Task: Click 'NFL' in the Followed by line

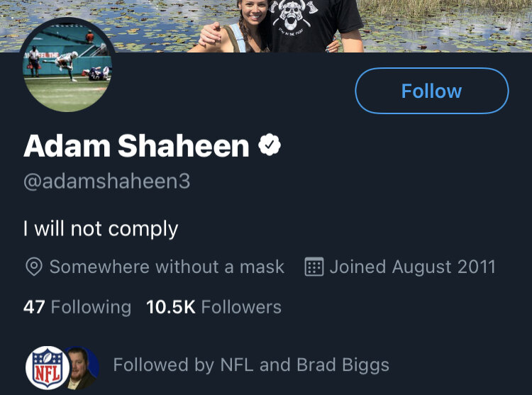Action: click(x=237, y=365)
